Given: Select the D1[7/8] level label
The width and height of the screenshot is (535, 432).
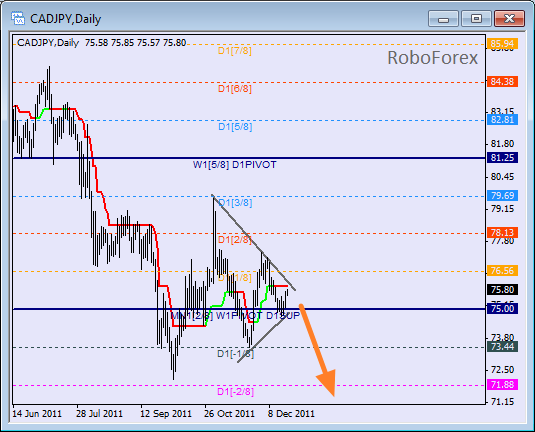Looking at the screenshot, I should [235, 51].
